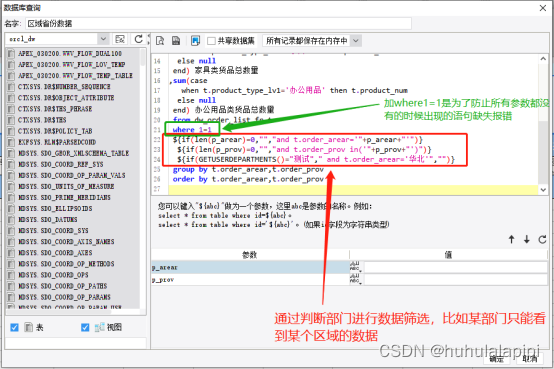Click table icon of MDSYS.SDO_GEOR_XMLSCHEMA_TABLE
Screen dimensions: 554x369
point(11,153)
